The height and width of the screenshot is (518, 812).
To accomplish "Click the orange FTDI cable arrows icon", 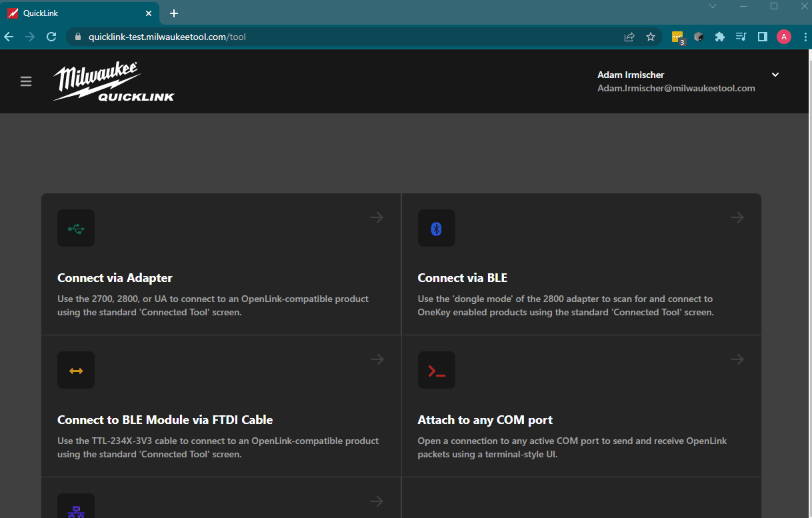I will 76,371.
